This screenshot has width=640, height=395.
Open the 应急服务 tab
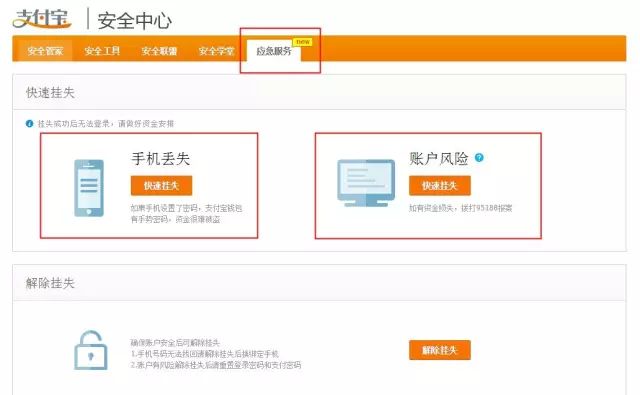click(x=274, y=51)
